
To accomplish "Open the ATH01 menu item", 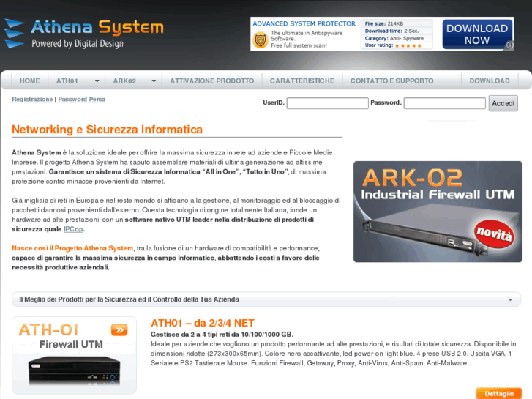I will click(x=67, y=81).
